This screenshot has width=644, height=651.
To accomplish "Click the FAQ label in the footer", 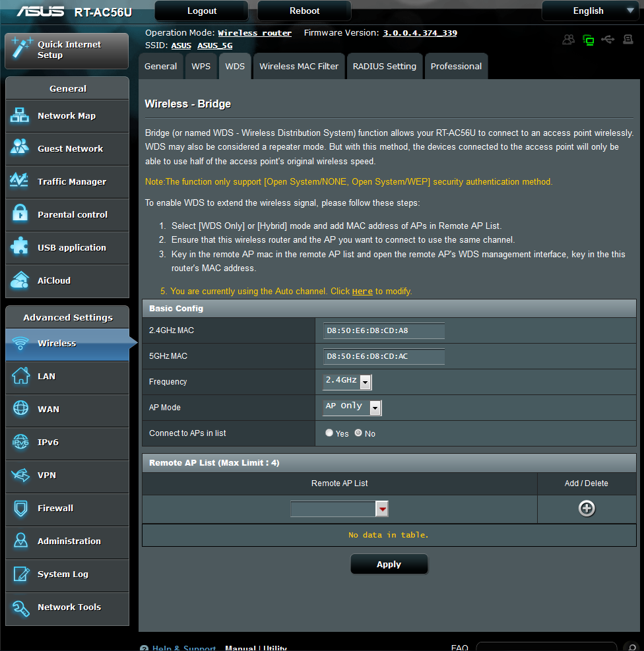I will pyautogui.click(x=460, y=648).
